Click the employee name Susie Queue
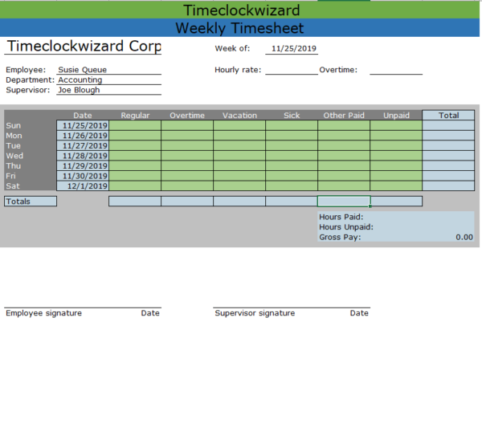This screenshot has width=482, height=448. point(83,70)
